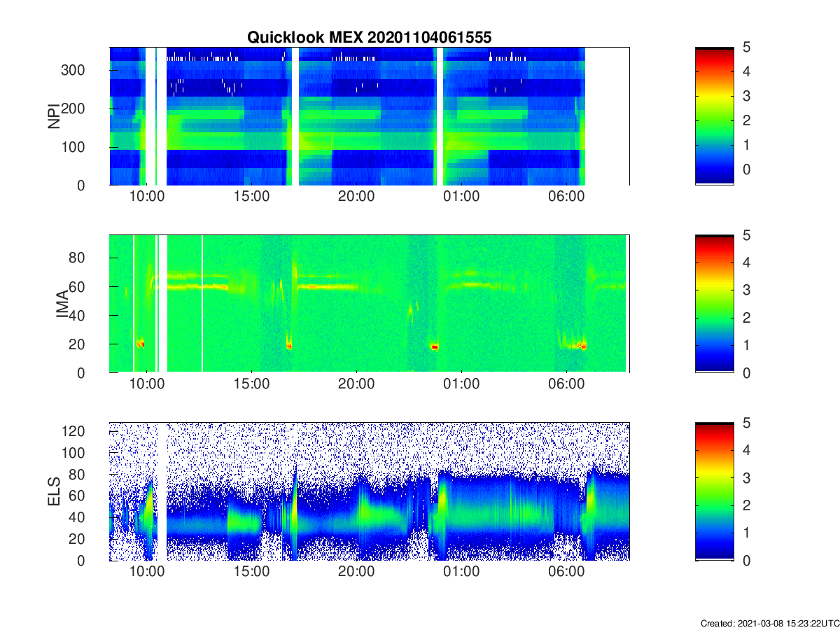Click the 01:00 tick under IMA plot
Screen dimensions: 840x630
[461, 384]
